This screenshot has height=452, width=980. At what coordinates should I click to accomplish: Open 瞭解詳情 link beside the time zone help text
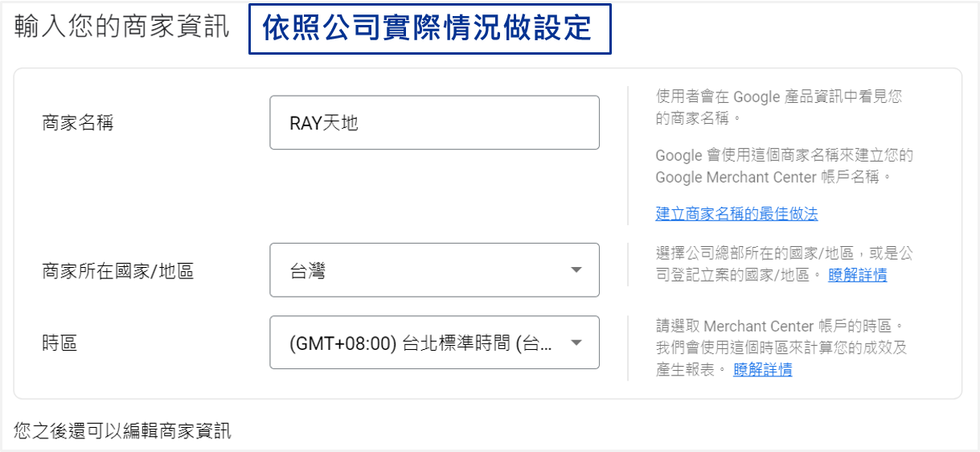[x=763, y=370]
